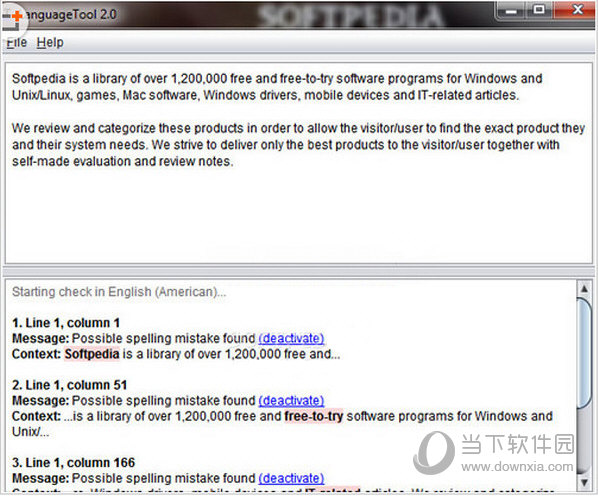Click the results panel scrollbar thumb
The height and width of the screenshot is (496, 598).
point(584,354)
